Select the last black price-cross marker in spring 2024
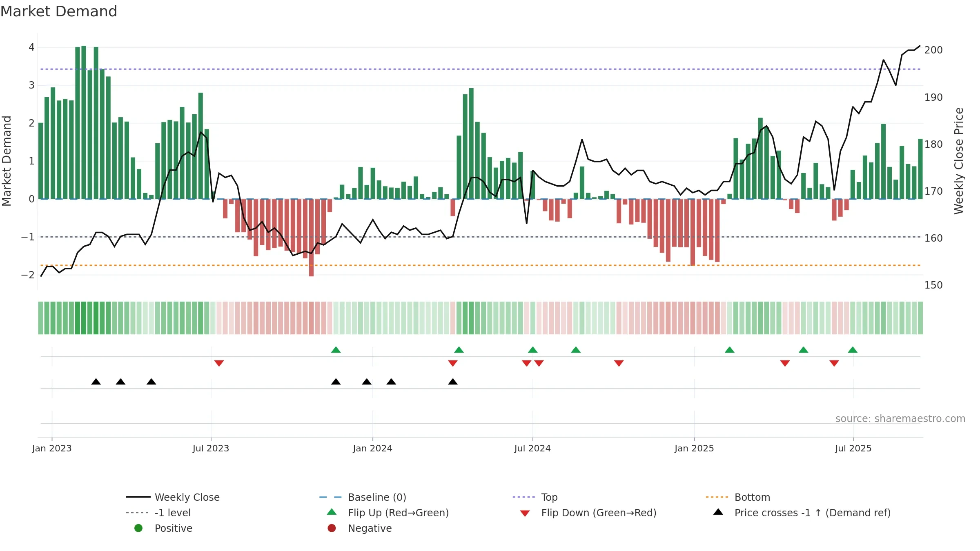The width and height of the screenshot is (980, 551). (x=453, y=382)
